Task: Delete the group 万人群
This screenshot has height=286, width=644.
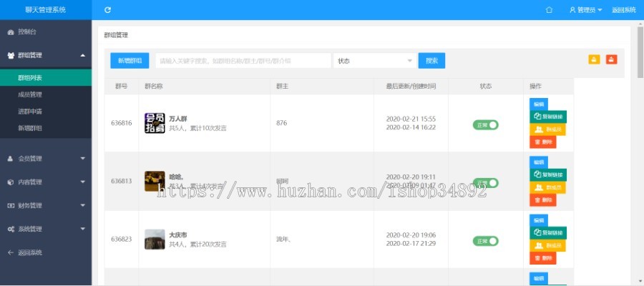Action: (542, 142)
